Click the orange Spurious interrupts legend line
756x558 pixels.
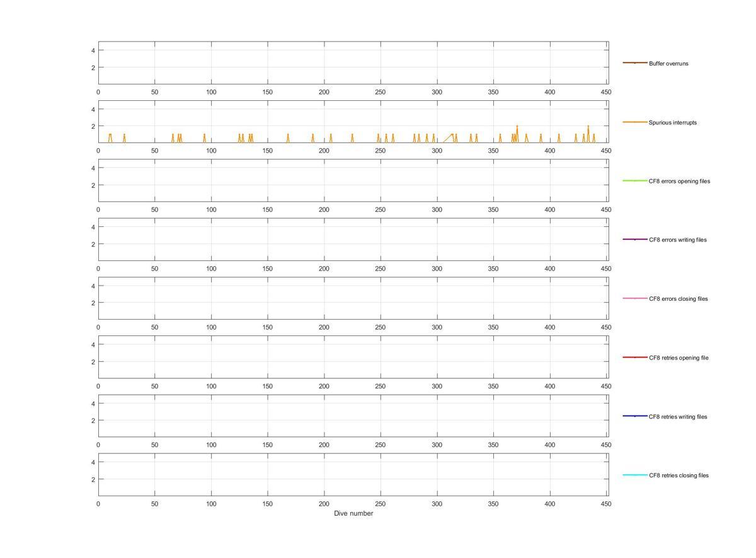tap(635, 122)
